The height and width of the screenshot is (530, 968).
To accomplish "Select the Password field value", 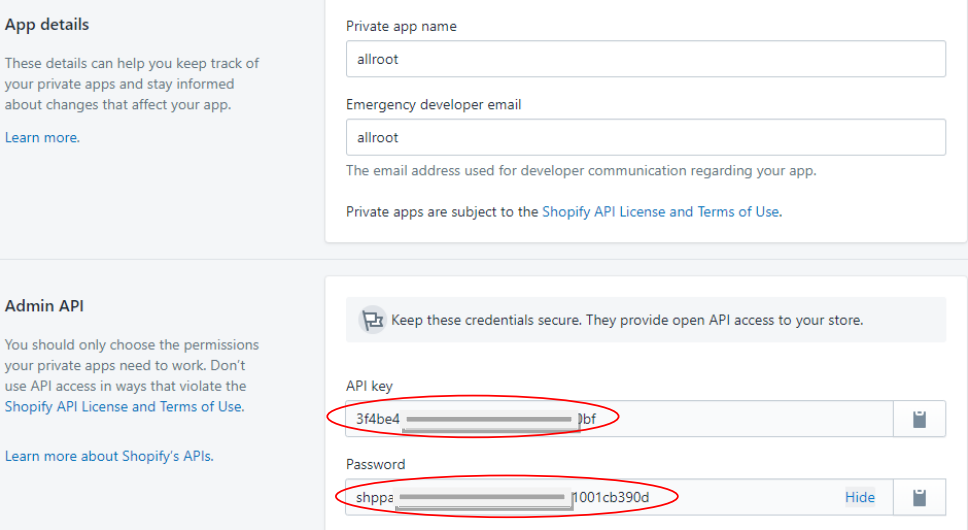I will pos(619,497).
